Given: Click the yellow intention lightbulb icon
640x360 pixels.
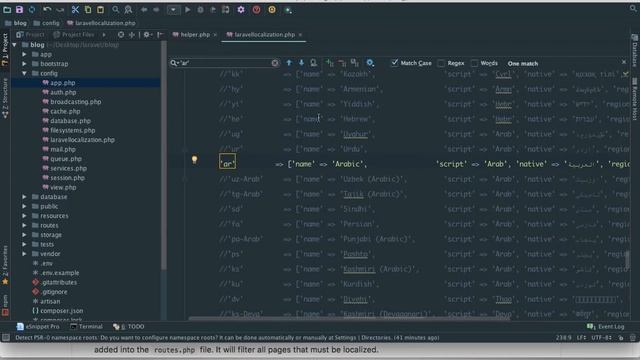Looking at the screenshot, I should 195,160.
